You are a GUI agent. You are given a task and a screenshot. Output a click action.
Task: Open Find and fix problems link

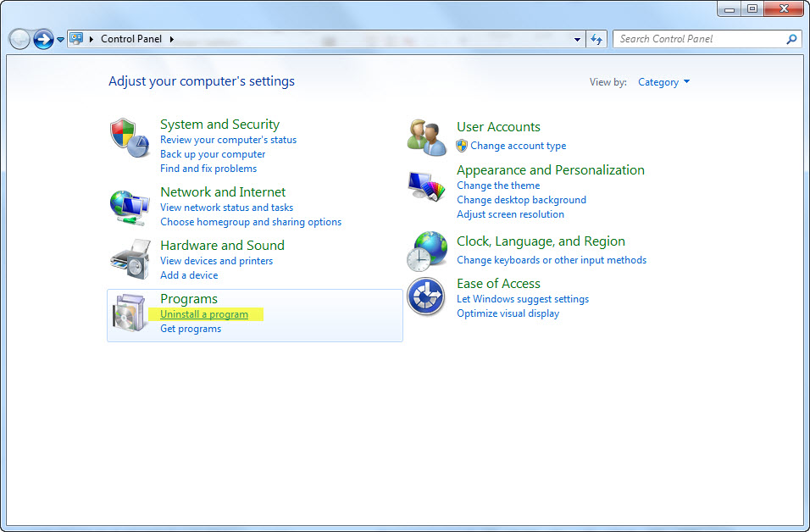208,169
